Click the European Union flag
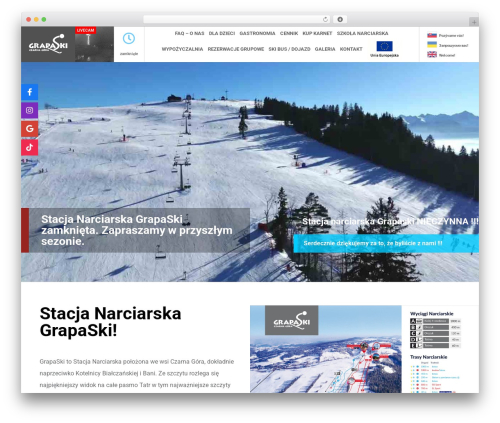Image resolution: width=500 pixels, height=423 pixels. tap(384, 46)
